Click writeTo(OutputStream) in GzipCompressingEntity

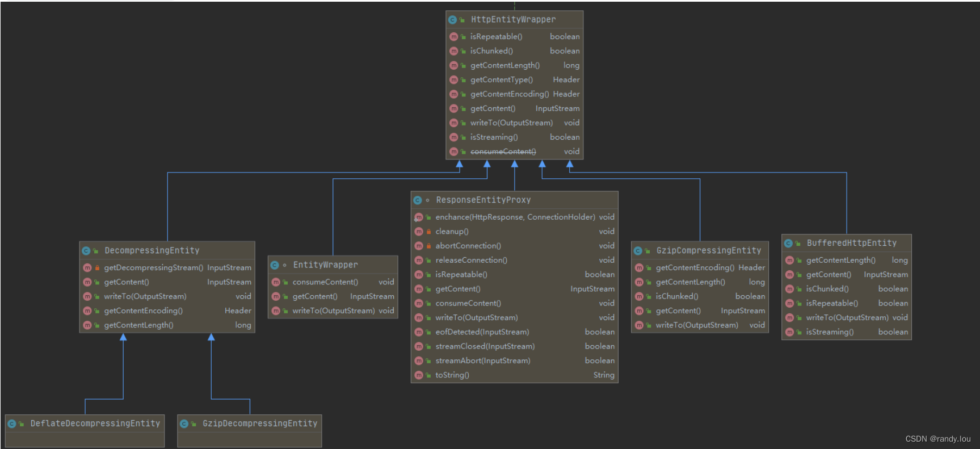point(697,325)
